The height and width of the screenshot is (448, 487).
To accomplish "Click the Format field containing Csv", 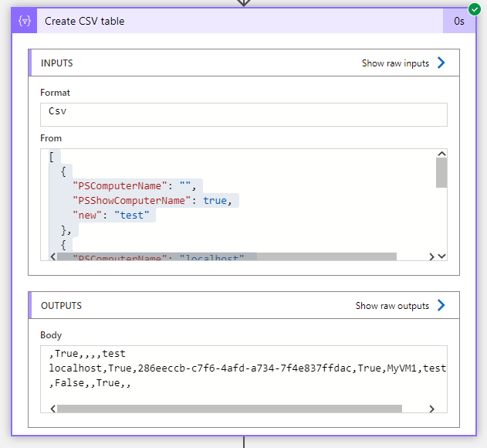I will (244, 115).
